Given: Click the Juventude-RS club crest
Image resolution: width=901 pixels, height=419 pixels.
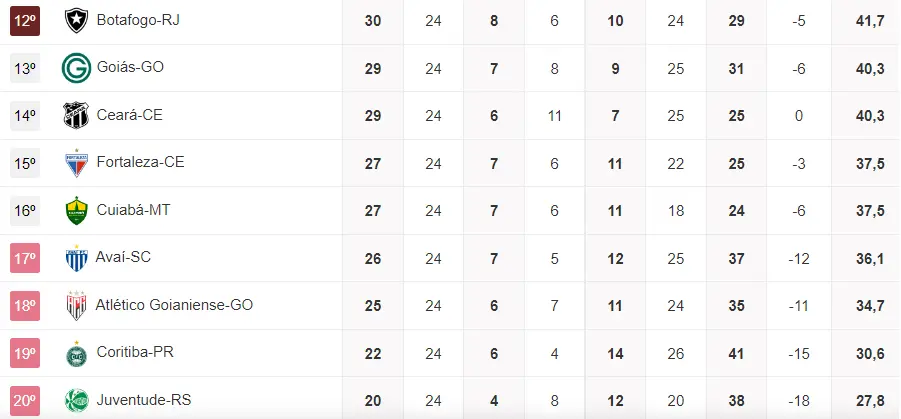Looking at the screenshot, I should (76, 400).
